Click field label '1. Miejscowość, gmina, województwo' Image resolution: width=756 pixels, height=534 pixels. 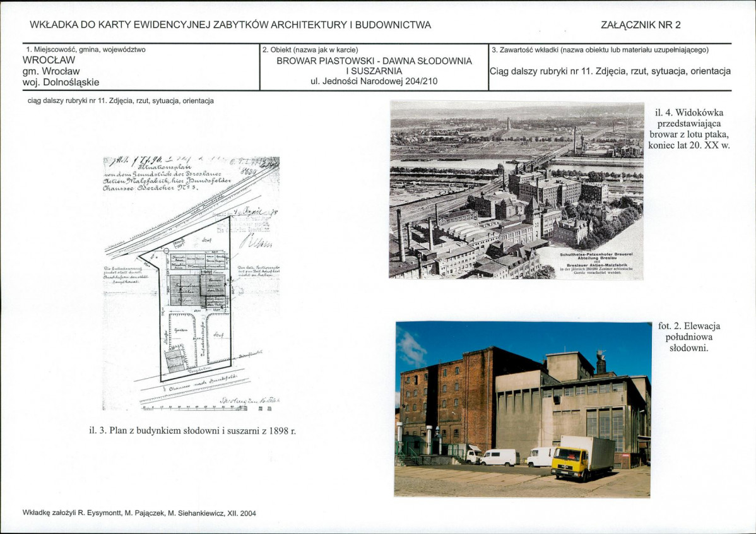pos(86,49)
